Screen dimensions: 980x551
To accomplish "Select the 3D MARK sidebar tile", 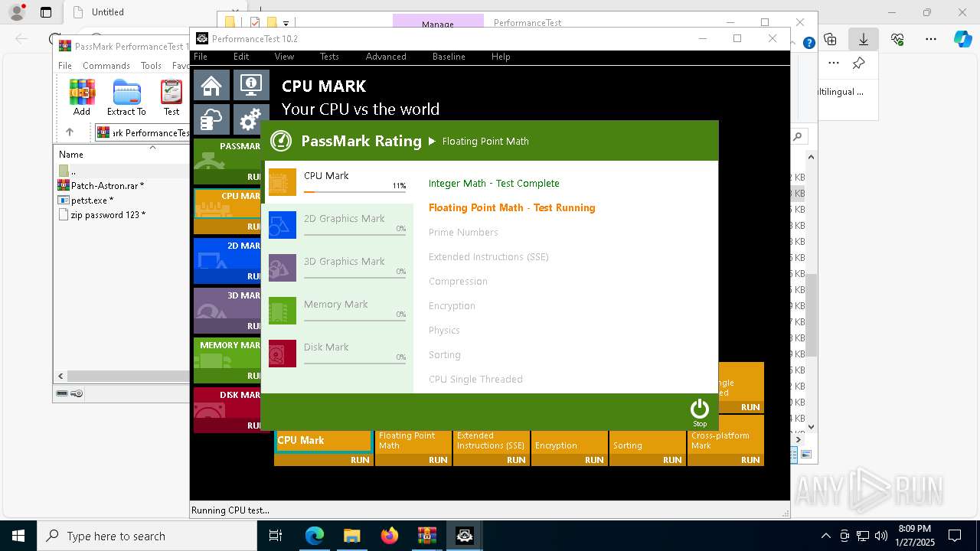I will [x=227, y=311].
